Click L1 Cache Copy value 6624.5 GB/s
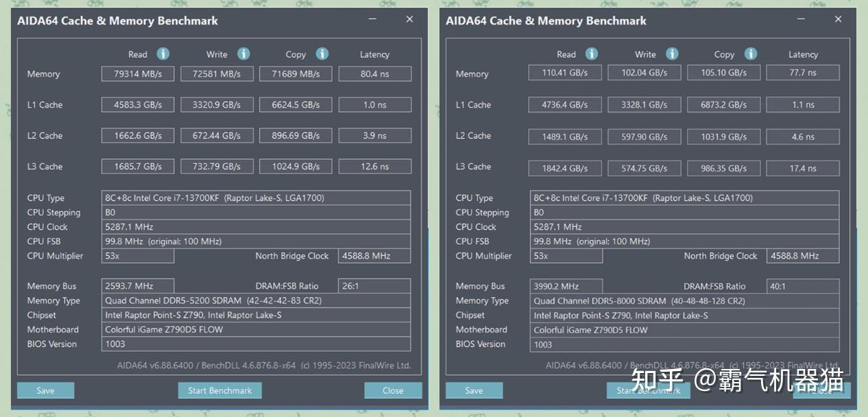The width and height of the screenshot is (868, 417). 296,104
